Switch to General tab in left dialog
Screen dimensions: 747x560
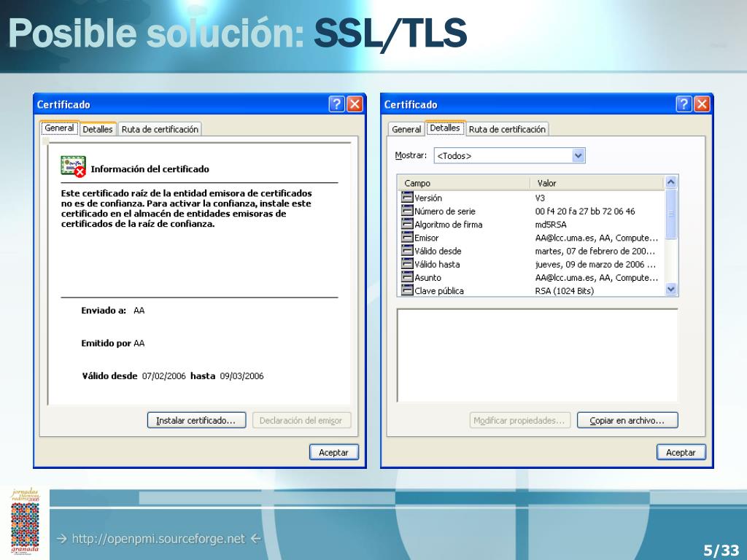[59, 128]
